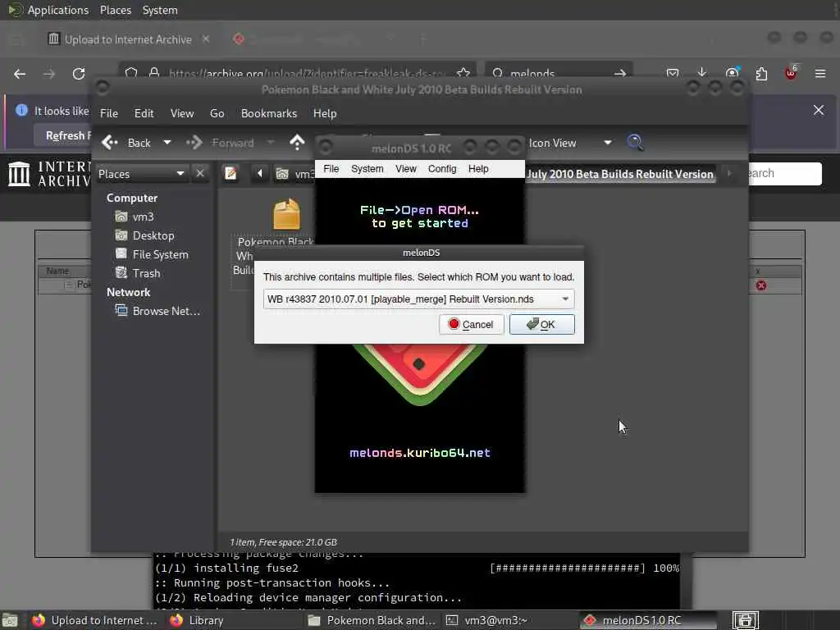The image size is (840, 630).
Task: Select the Pokemon Black archive package icon
Action: point(286,214)
